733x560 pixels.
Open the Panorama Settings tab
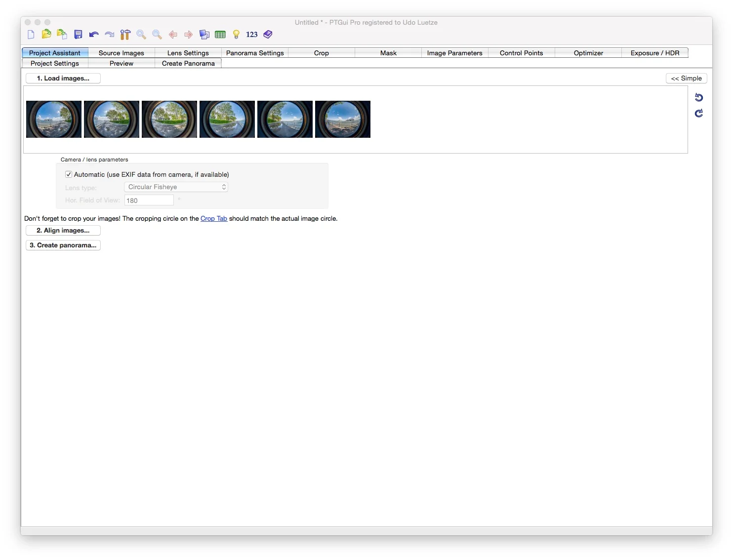pyautogui.click(x=255, y=53)
